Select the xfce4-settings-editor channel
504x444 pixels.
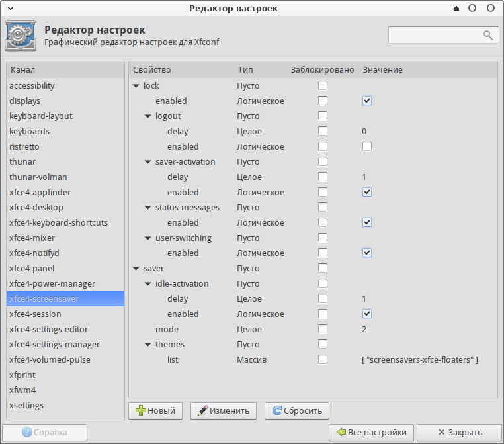65,330
